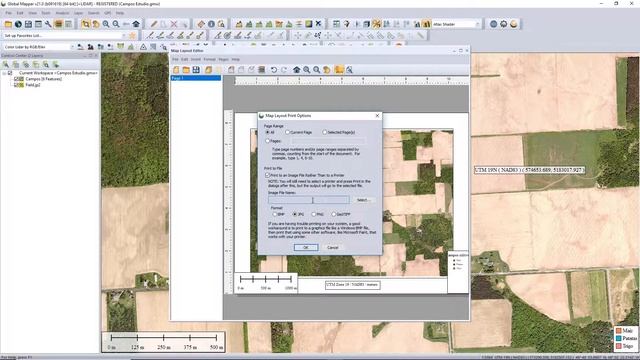Viewport: 640px width, 360px height.
Task: Click favorites star icon
Action: (x=132, y=36)
